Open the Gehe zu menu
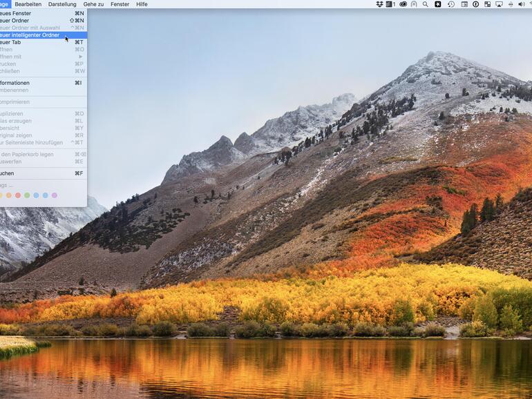Image resolution: width=532 pixels, height=399 pixels. coord(93,4)
